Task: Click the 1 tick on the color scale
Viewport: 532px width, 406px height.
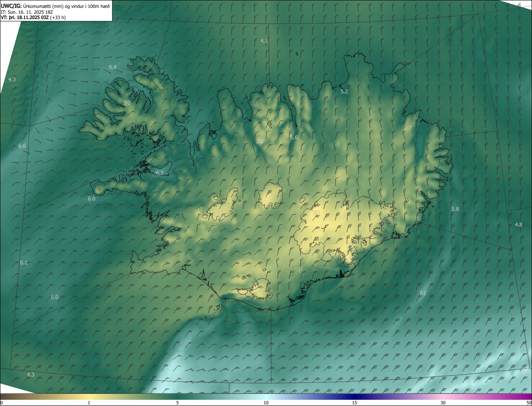Action: tap(89, 403)
